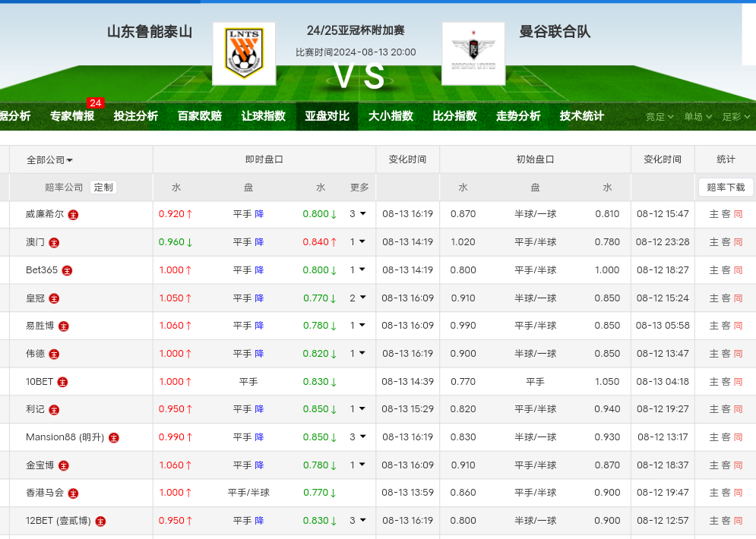756x539 pixels.
Task: Click the 定制 customize button
Action: (x=103, y=188)
